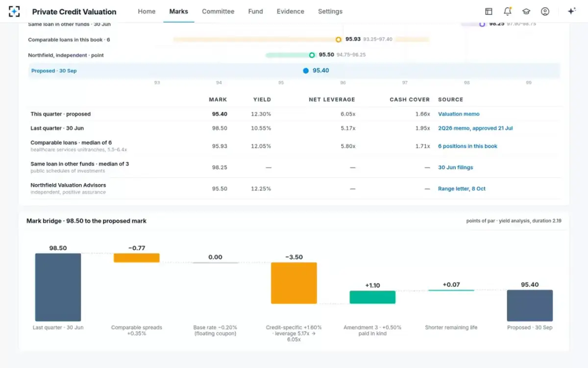Open Range letter, 8 Oct link
Screen dimensions: 588x368
click(462, 188)
